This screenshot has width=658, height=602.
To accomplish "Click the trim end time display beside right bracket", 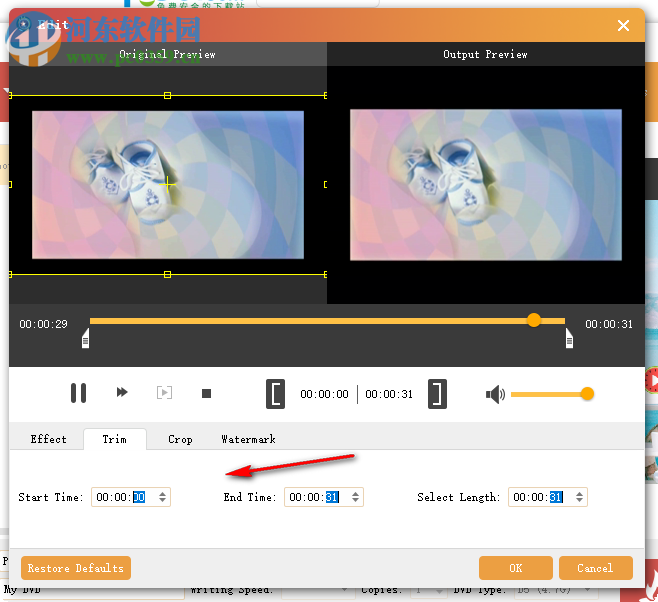I will coord(389,394).
